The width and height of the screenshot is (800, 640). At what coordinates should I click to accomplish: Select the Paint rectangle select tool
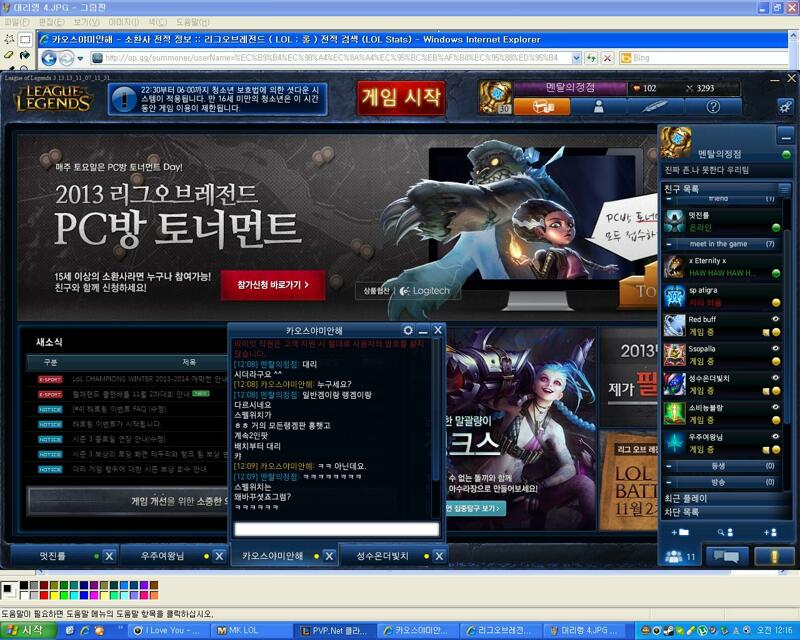pyautogui.click(x=24, y=39)
